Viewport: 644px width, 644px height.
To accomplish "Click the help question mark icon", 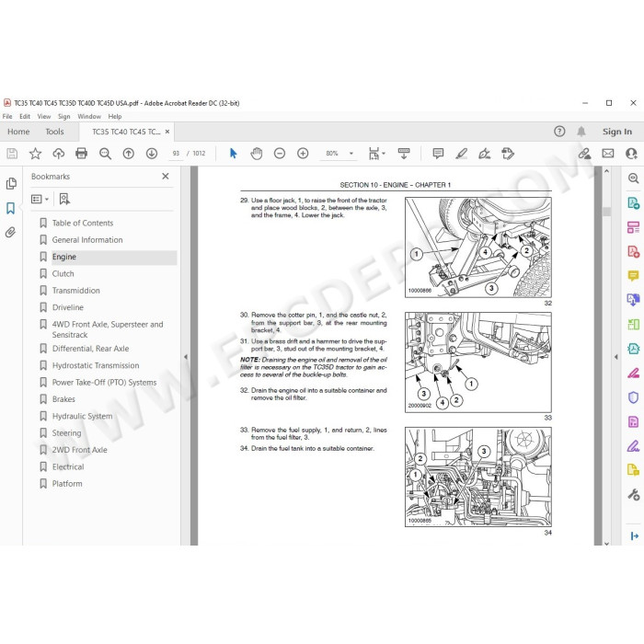I will [559, 132].
